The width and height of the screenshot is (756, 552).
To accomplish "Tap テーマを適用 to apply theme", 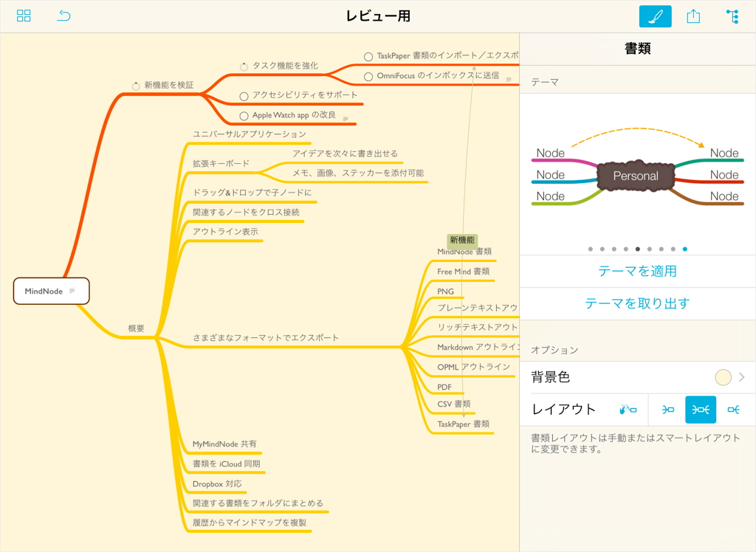I will pyautogui.click(x=637, y=271).
